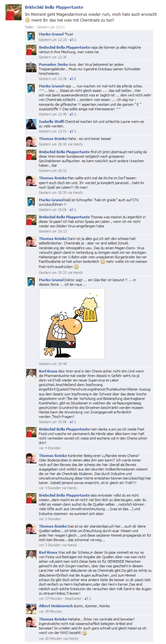Click the Teilen share link under the post
Image resolution: width=166 pixels, height=644 pixels.
pos(29,27)
